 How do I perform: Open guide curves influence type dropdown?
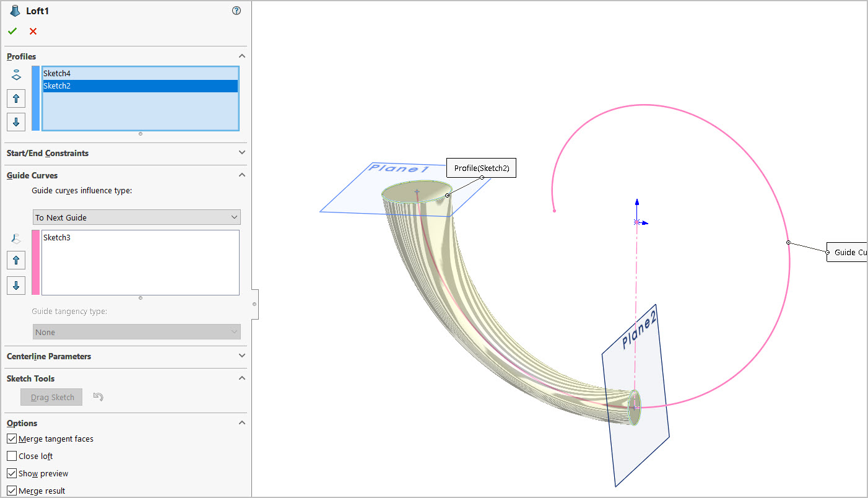click(x=136, y=217)
